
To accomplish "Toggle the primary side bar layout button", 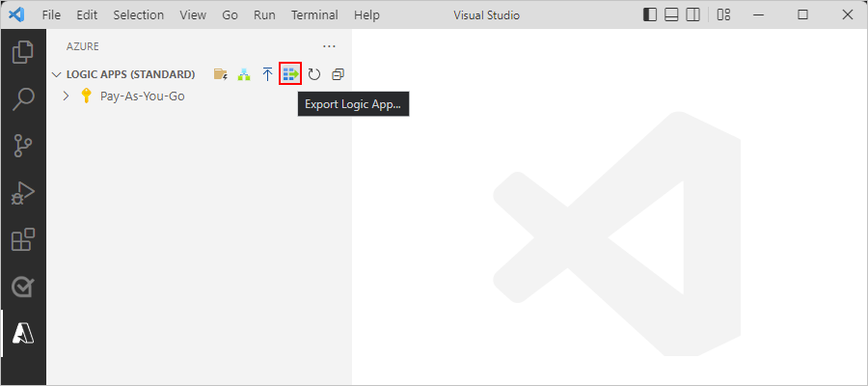I will 650,14.
